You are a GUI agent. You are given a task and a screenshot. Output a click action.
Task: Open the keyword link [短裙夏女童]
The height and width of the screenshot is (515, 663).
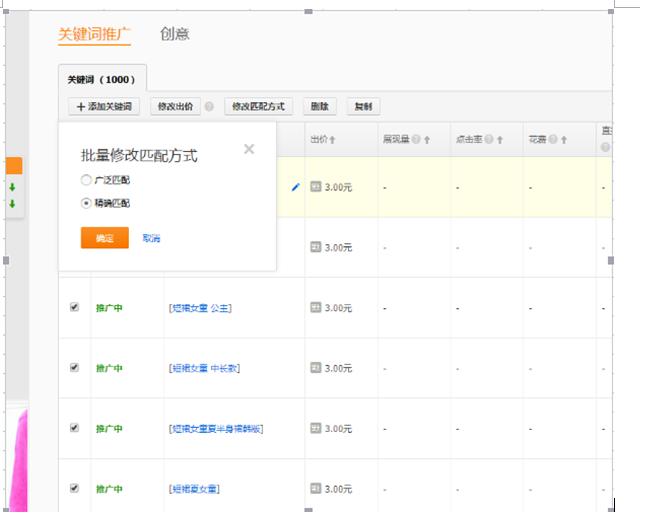pyautogui.click(x=194, y=490)
